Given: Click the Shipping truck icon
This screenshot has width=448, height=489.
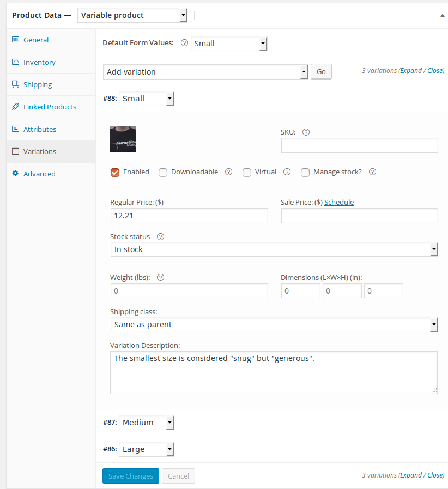Looking at the screenshot, I should (15, 84).
